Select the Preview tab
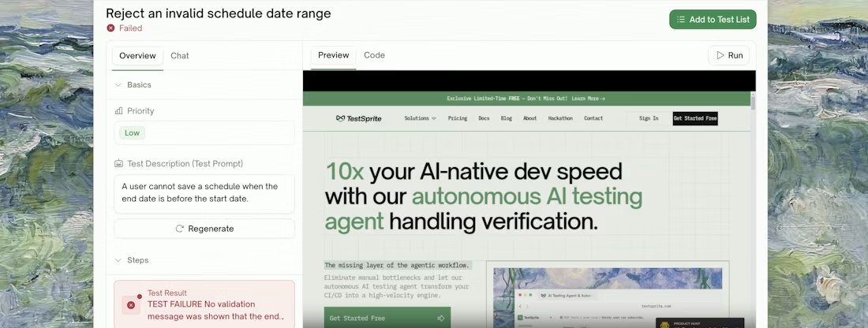Viewport: 868px width, 328px height. 333,55
